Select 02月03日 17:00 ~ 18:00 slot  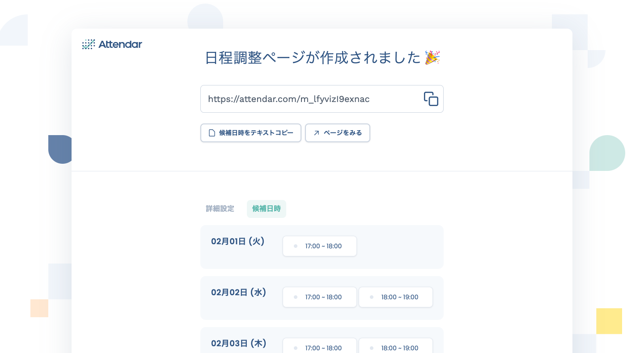click(320, 345)
